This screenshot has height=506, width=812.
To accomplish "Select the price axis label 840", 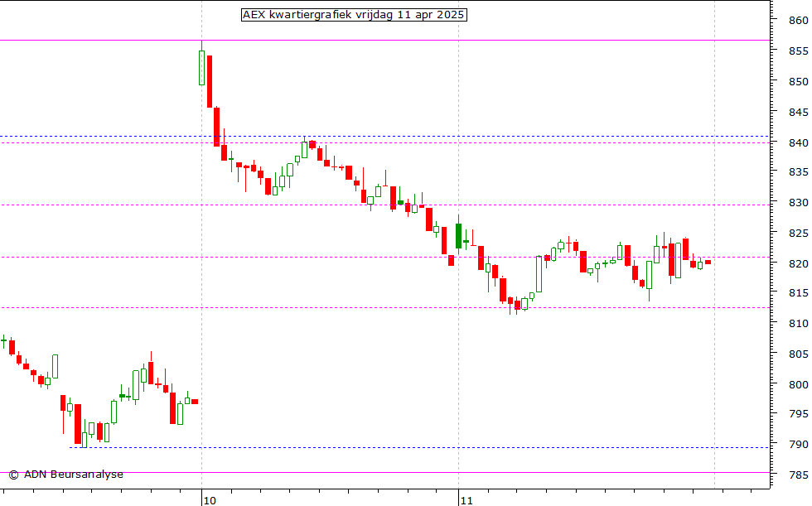I will 798,142.
